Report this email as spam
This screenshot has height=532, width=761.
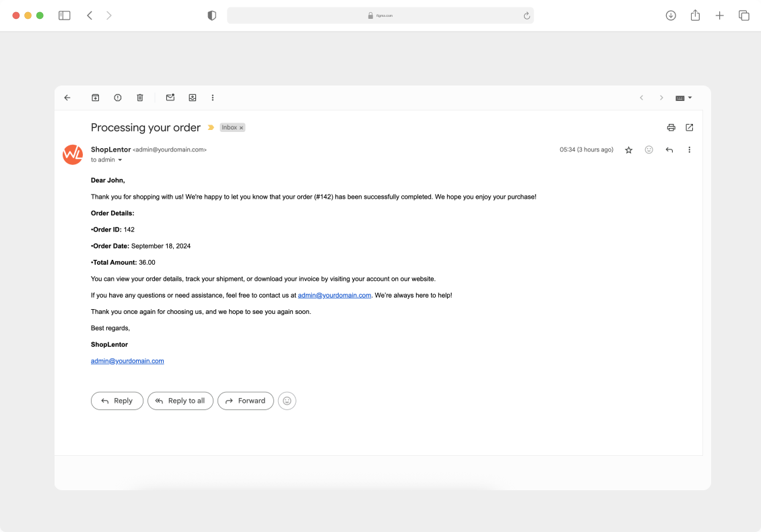click(x=117, y=97)
